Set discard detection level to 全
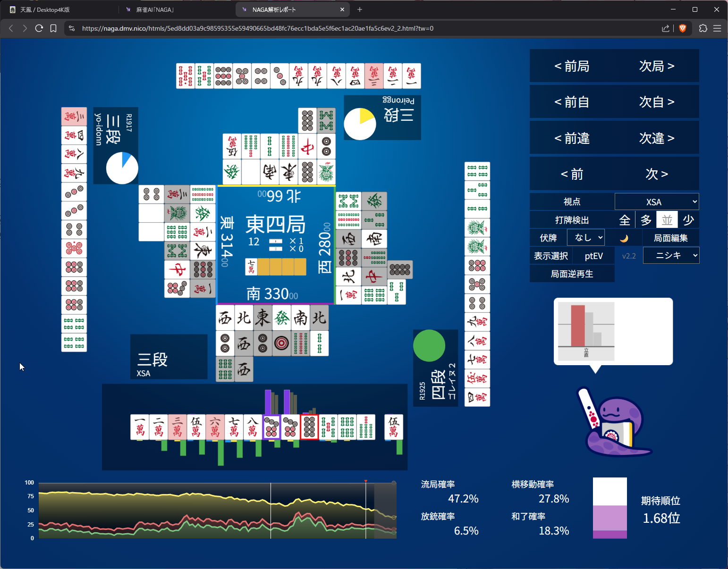 [625, 220]
